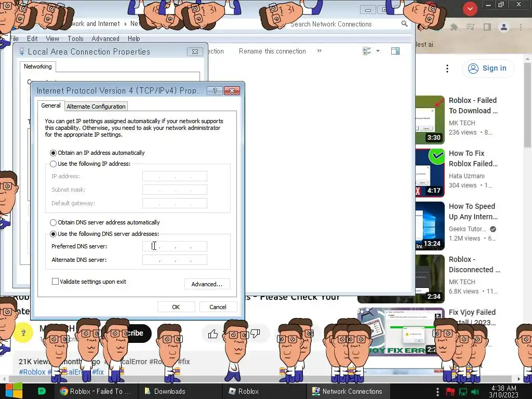
Task: Click Rename this connection in toolbar
Action: pyautogui.click(x=272, y=51)
